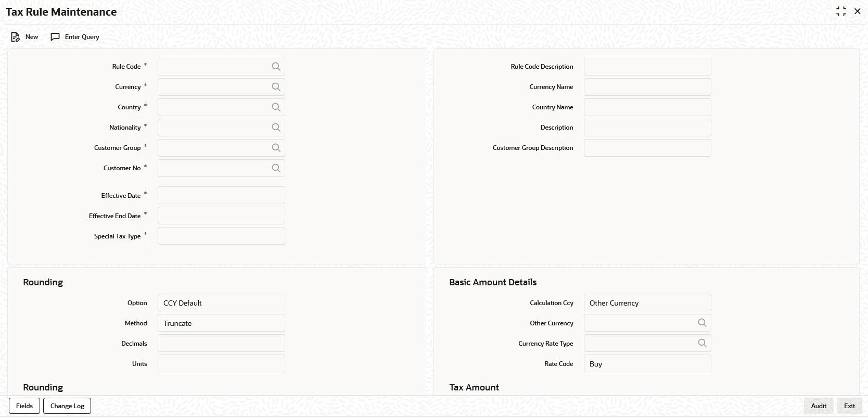Viewport: 868px width, 417px height.
Task: Open the Other Currency lookup search icon
Action: click(x=702, y=323)
